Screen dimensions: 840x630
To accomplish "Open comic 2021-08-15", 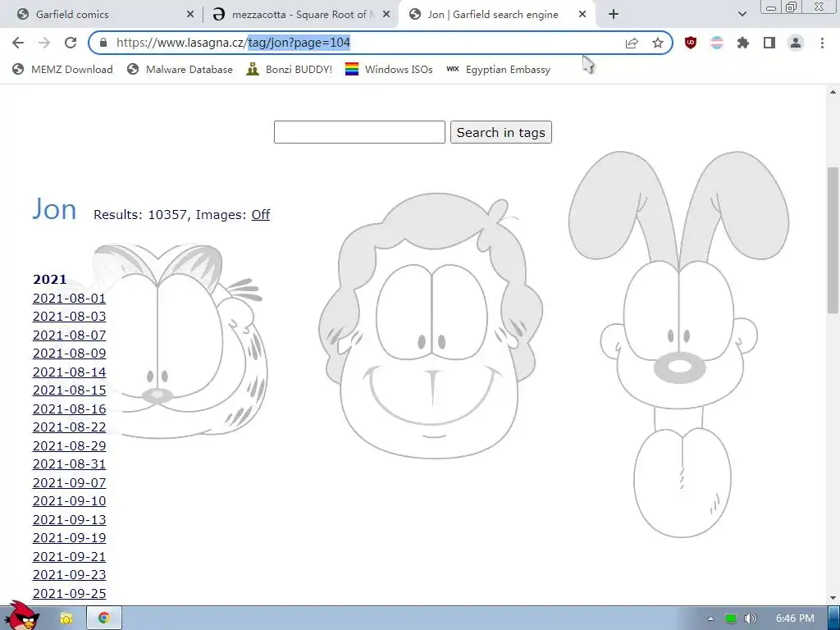I will tap(69, 390).
